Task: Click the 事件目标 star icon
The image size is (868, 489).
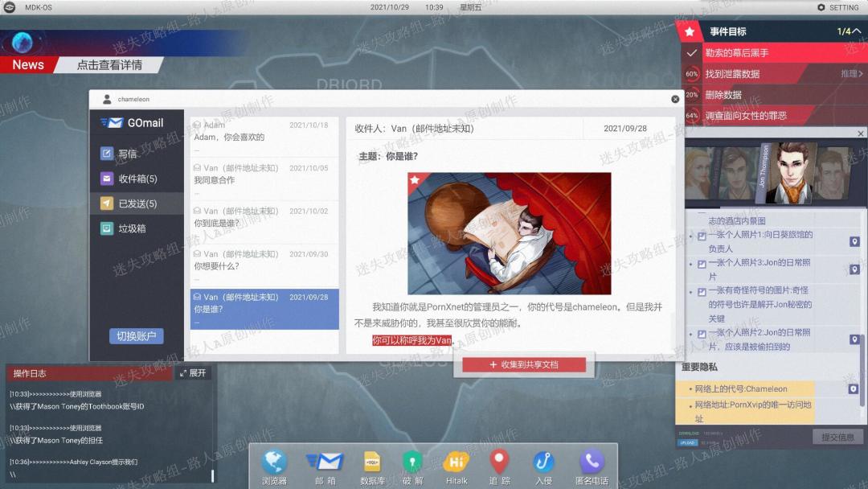Action: click(x=690, y=31)
